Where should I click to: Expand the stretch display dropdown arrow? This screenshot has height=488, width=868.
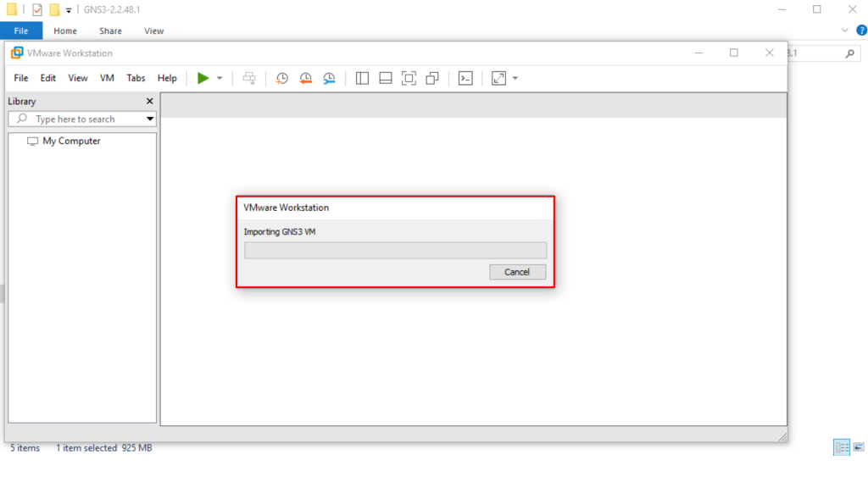coord(515,78)
